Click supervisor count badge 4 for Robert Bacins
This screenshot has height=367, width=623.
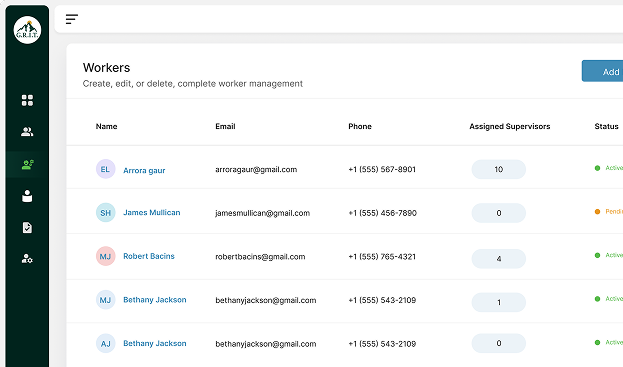coord(499,259)
